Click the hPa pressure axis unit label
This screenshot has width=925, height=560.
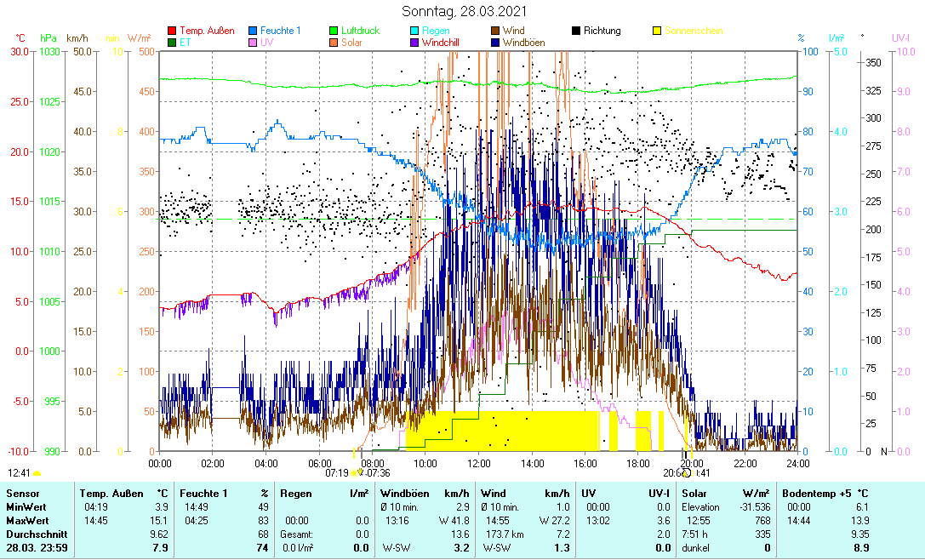tap(47, 38)
